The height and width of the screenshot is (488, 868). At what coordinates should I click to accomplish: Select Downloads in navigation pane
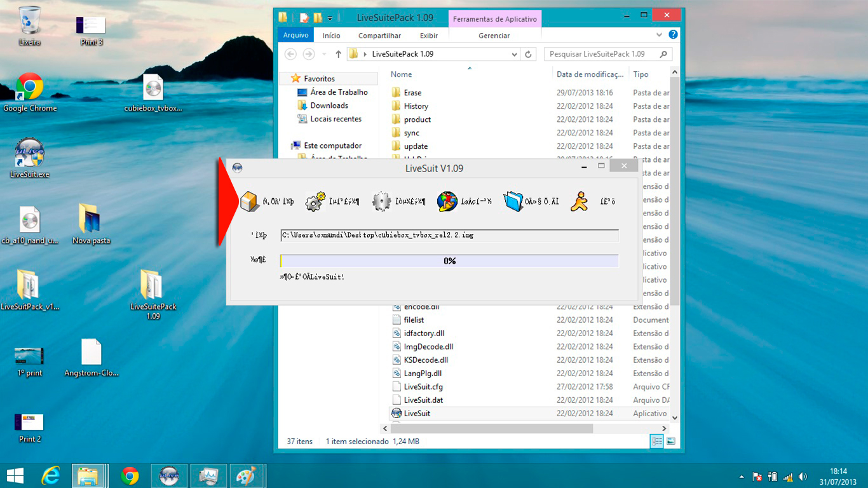[322, 105]
